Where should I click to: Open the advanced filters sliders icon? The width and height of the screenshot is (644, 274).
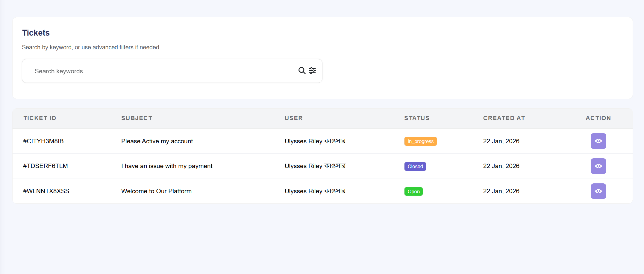click(312, 71)
